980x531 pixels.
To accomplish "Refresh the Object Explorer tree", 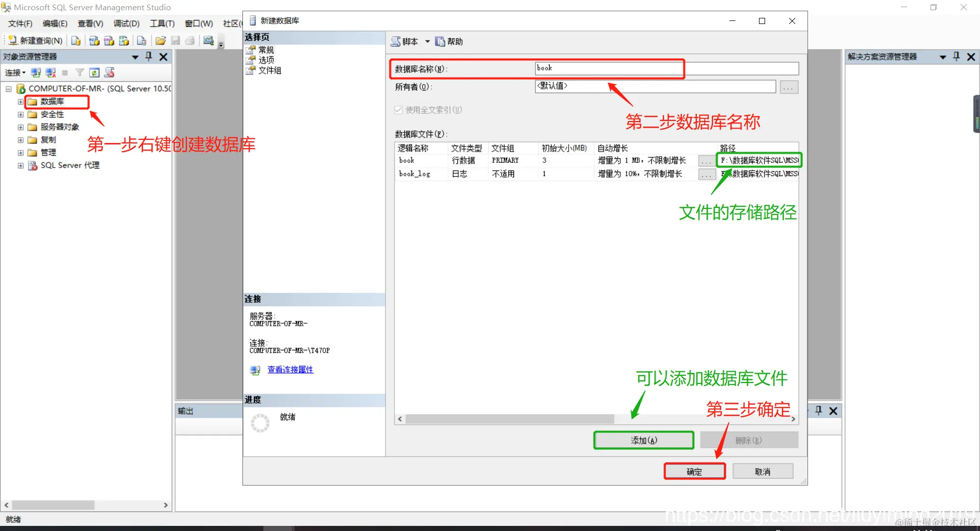I will click(x=95, y=73).
